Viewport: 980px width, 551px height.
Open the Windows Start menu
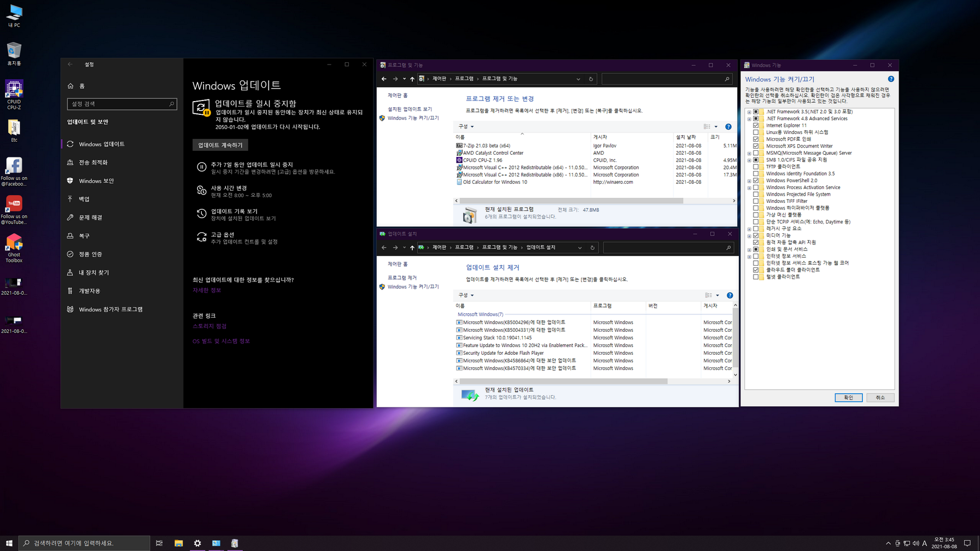(x=9, y=543)
